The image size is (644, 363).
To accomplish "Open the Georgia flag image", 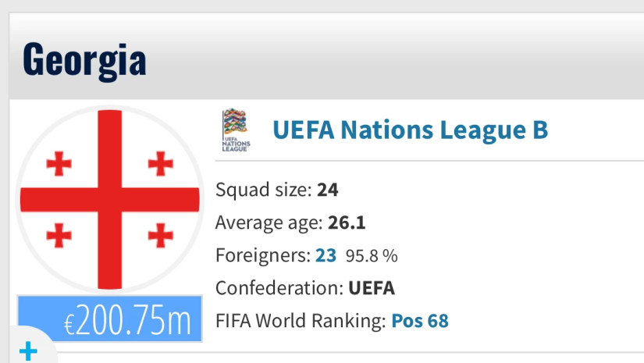I will coord(109,201).
